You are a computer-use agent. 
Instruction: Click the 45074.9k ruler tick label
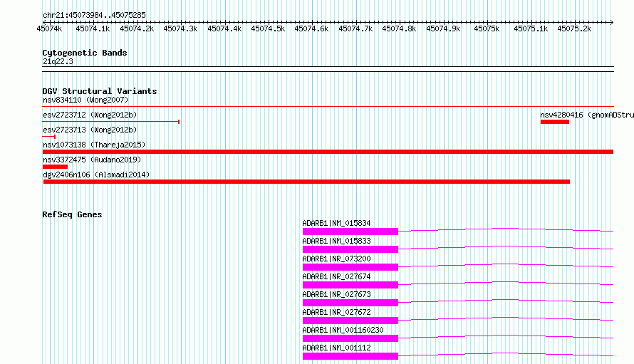443,28
